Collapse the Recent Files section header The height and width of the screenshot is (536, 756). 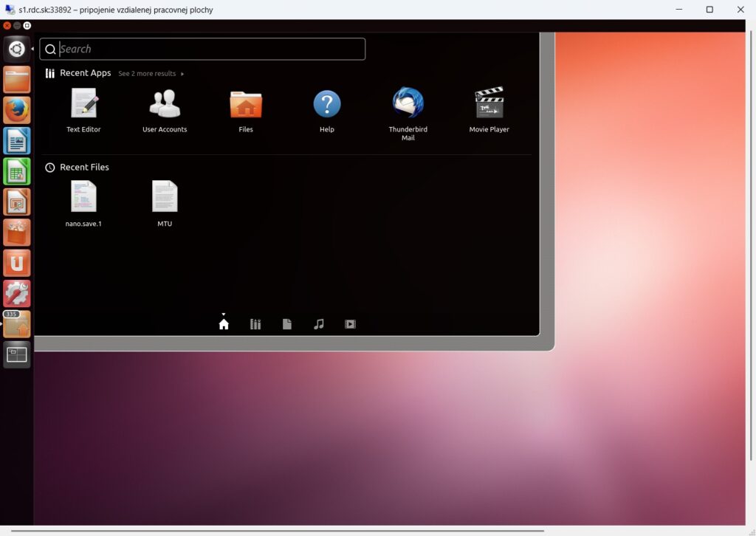[83, 168]
